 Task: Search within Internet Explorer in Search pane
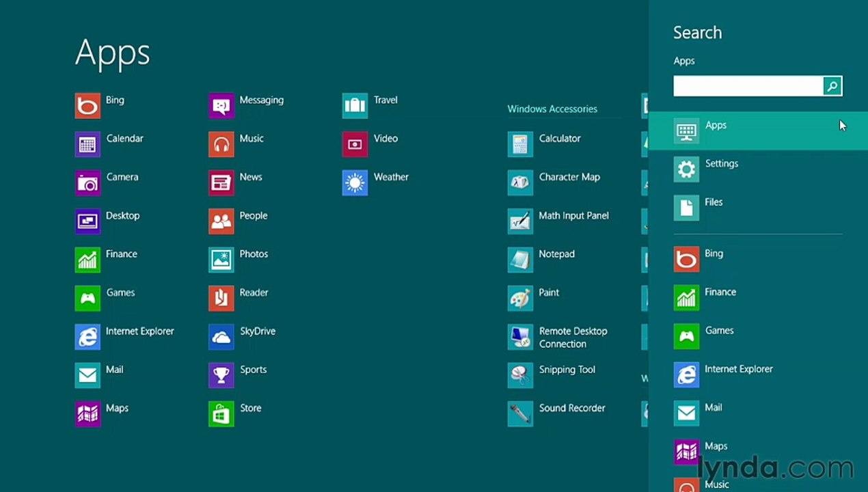(x=758, y=374)
